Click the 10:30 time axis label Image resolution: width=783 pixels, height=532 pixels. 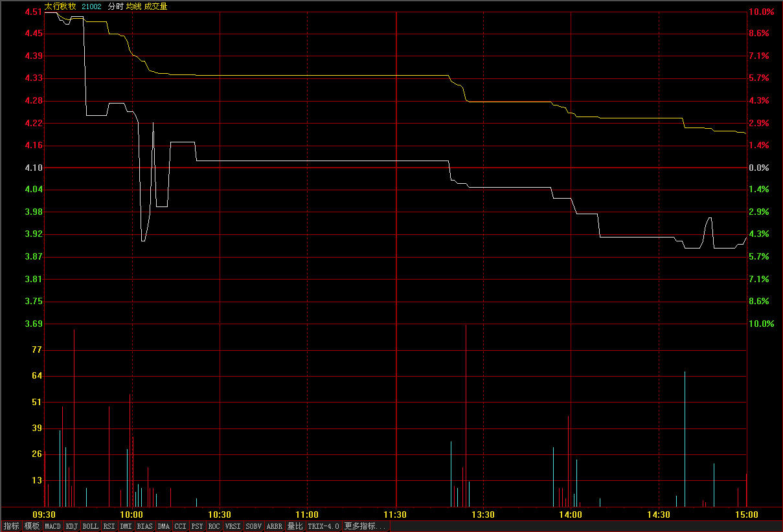tap(220, 515)
